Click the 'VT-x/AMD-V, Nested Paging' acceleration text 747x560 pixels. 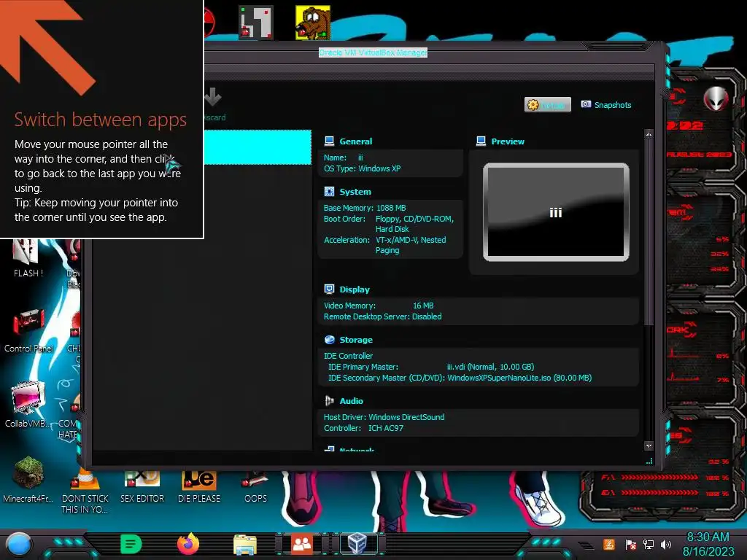(411, 245)
